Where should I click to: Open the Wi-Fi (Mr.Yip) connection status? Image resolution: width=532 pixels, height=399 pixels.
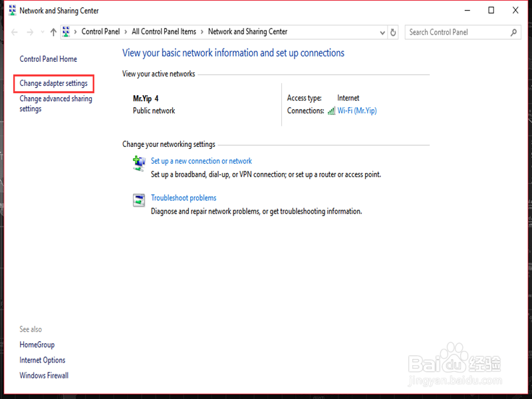357,110
